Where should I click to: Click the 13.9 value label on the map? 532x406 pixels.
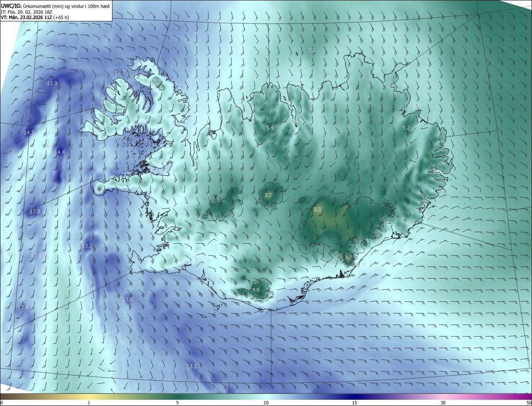[x=52, y=83]
